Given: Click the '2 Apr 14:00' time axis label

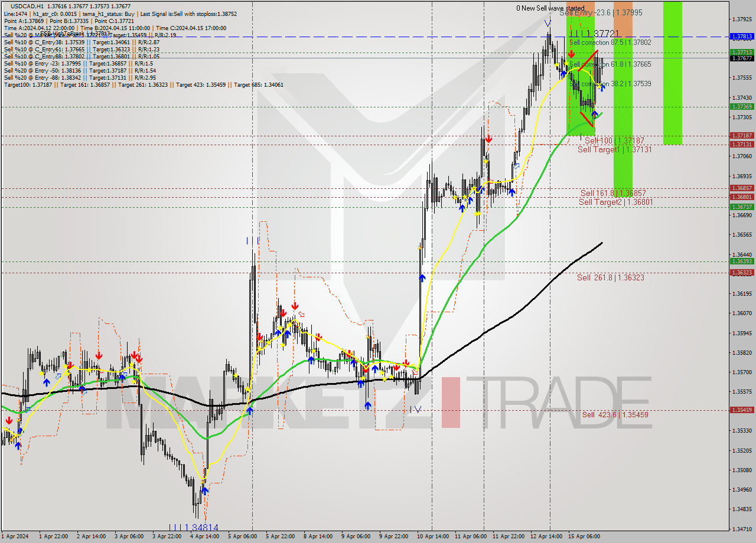Looking at the screenshot, I should [x=92, y=537].
